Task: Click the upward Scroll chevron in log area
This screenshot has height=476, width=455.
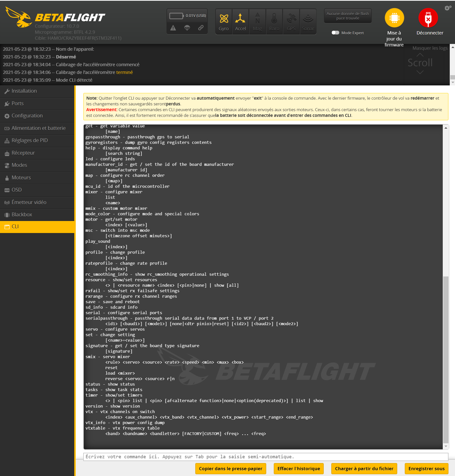Action: [x=420, y=55]
